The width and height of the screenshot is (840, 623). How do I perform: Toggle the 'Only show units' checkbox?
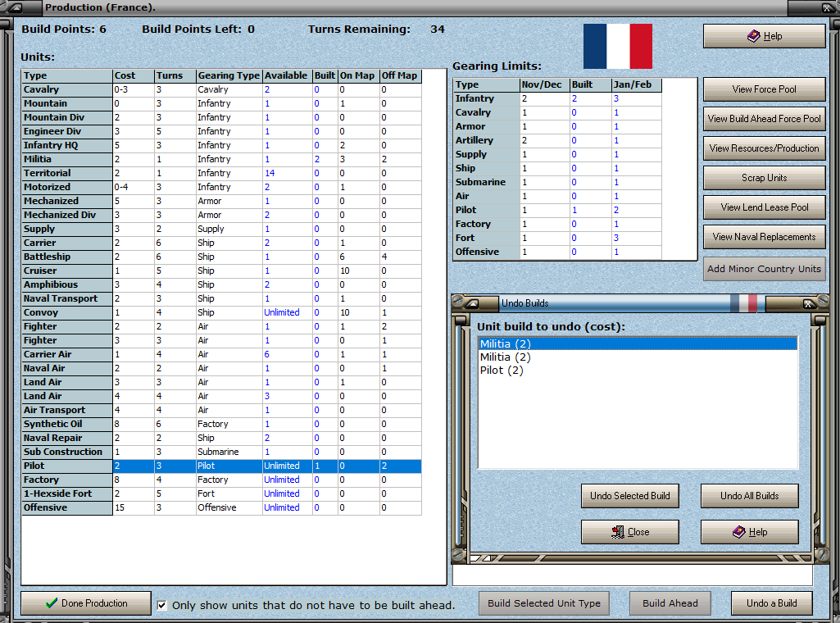161,605
